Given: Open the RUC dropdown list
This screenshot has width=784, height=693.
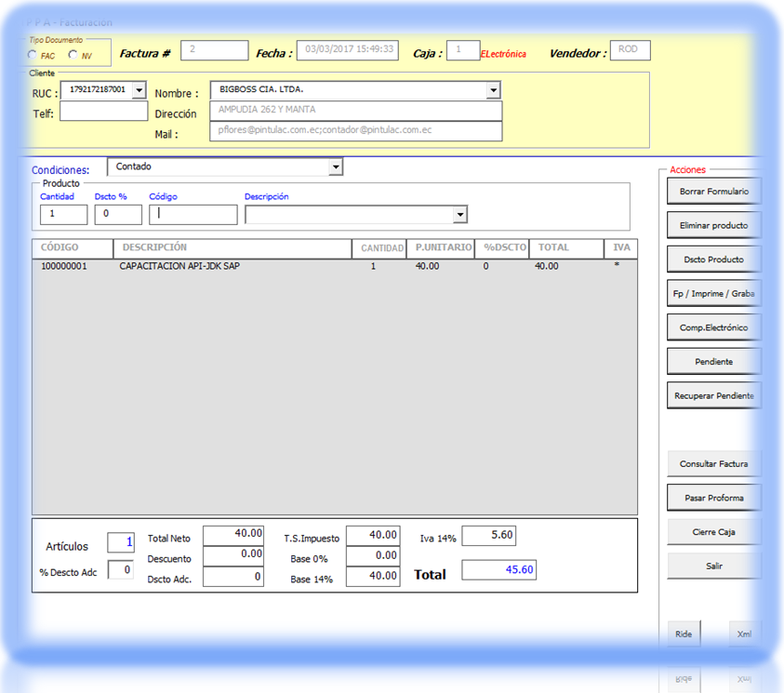Looking at the screenshot, I should pyautogui.click(x=139, y=90).
